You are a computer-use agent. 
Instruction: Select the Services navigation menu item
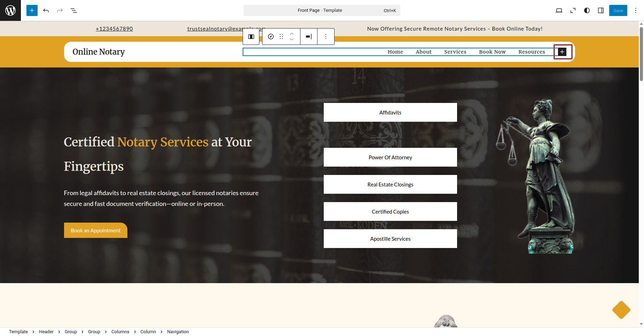(x=455, y=52)
